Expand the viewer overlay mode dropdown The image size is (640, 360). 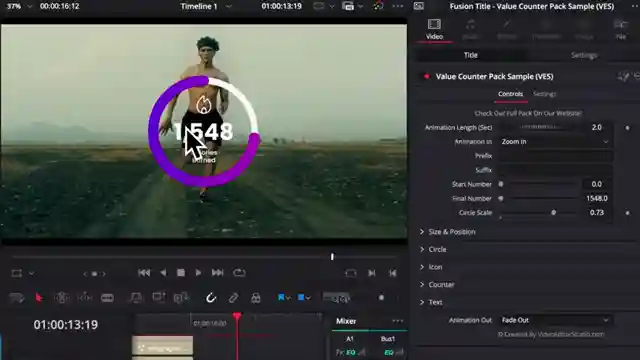click(32, 273)
